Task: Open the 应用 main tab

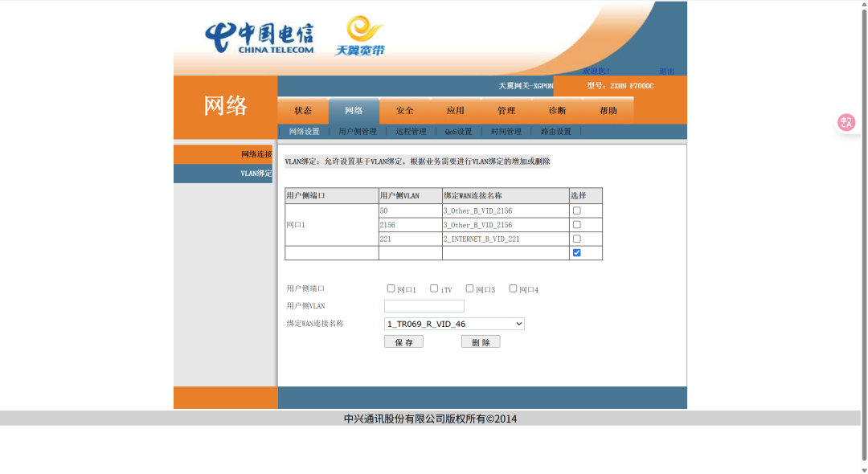Action: point(456,111)
